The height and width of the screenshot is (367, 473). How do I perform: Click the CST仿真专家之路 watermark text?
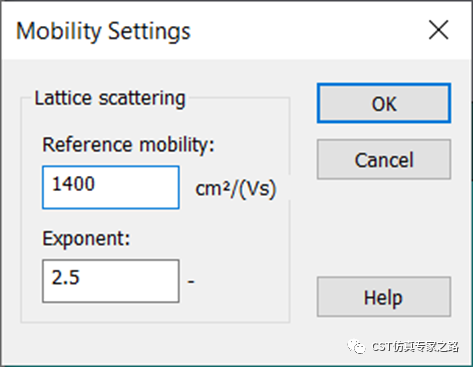click(415, 347)
